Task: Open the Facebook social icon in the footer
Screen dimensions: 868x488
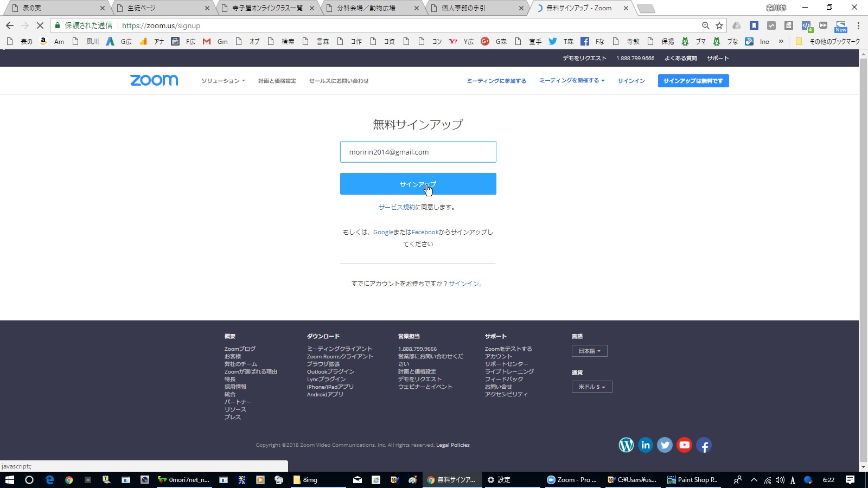Action: pyautogui.click(x=704, y=445)
